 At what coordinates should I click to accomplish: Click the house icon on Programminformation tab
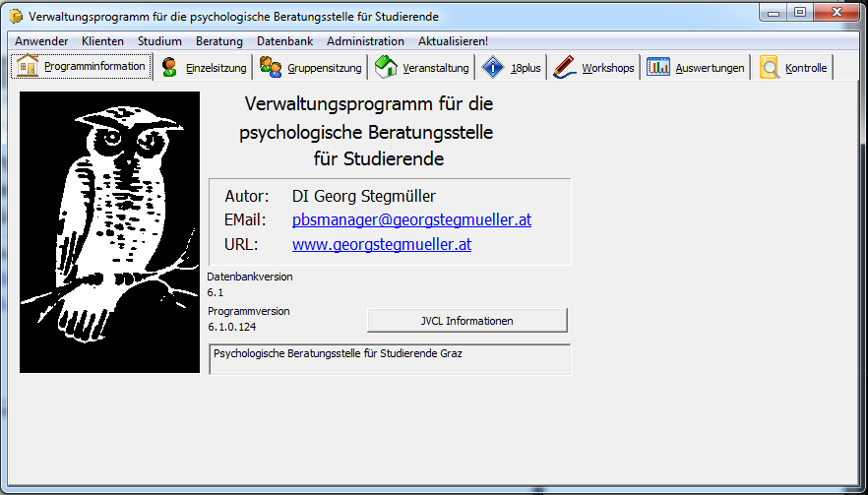pos(28,66)
